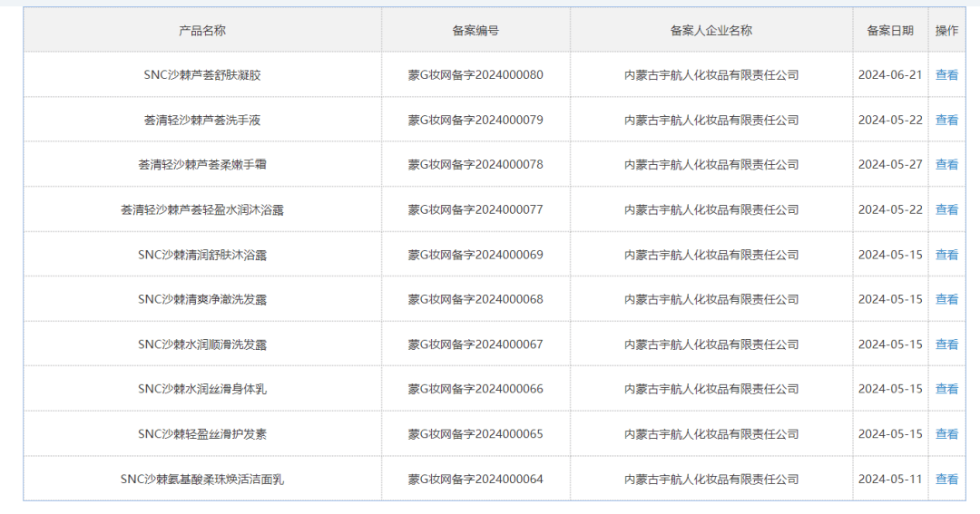Viewport: 980px width, 514px height.
Task: Click 查看 link for SNC沙棘芦荟舒肤凝胶
Action: click(946, 75)
